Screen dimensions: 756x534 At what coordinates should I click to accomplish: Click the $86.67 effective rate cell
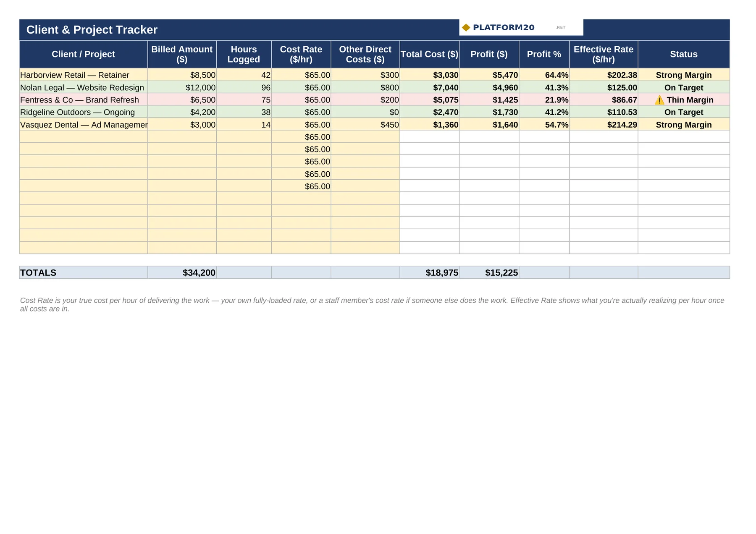point(604,99)
